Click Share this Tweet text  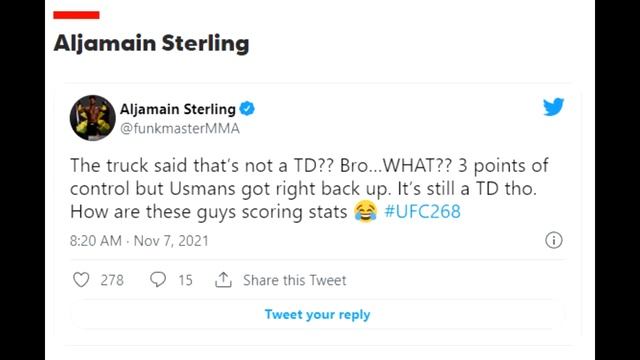(x=294, y=280)
